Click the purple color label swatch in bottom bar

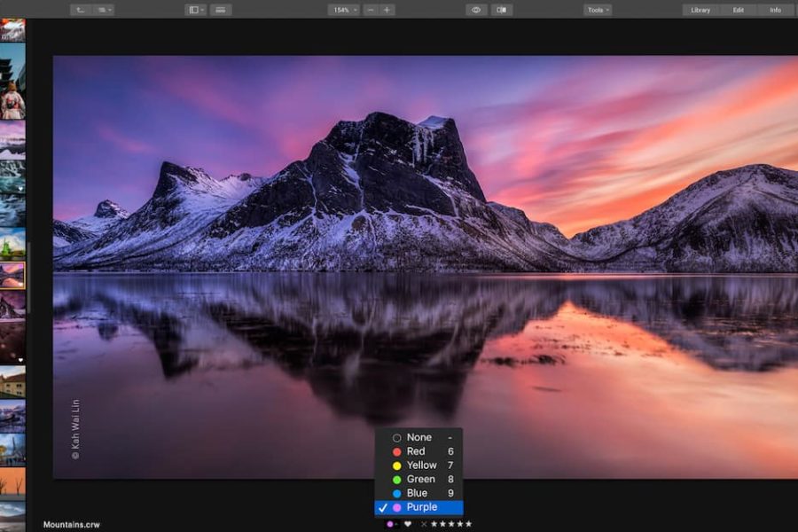[x=390, y=524]
